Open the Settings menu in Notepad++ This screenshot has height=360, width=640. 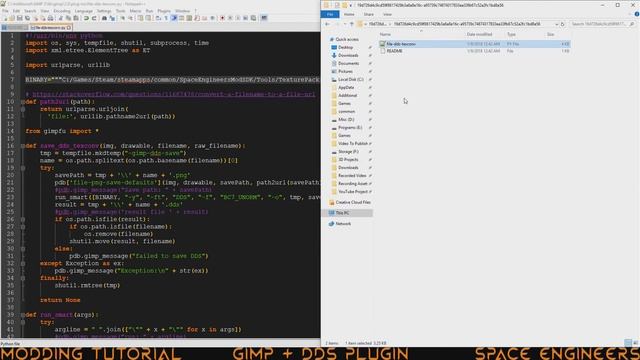pos(104,11)
